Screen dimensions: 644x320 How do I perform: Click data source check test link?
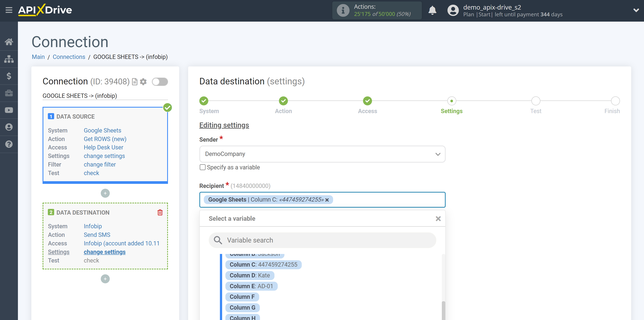[91, 173]
